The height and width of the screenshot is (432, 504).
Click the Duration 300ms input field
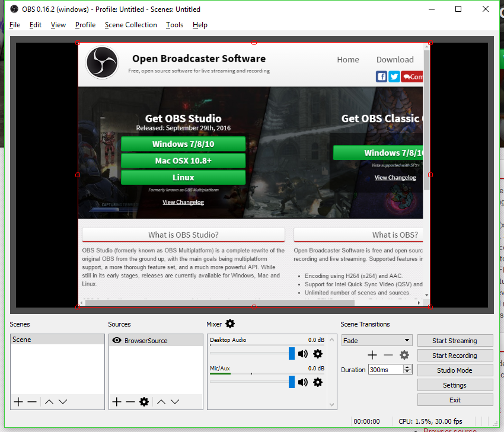386,370
